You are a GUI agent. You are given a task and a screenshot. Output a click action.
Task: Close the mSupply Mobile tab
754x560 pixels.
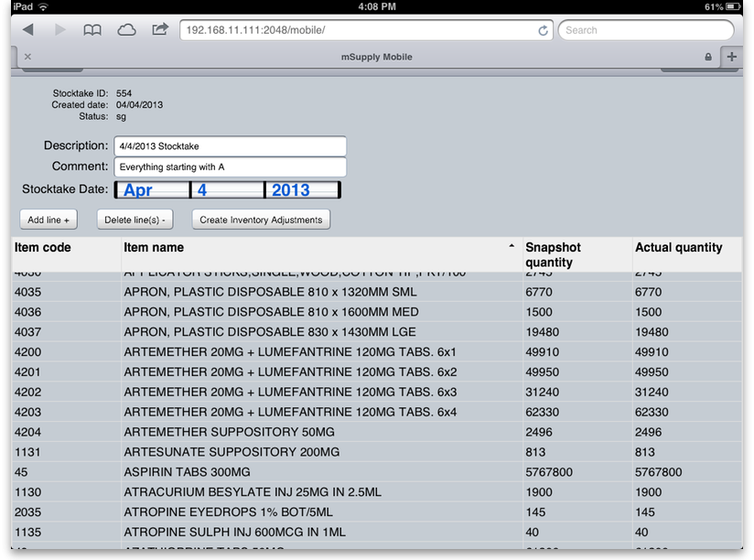27,57
